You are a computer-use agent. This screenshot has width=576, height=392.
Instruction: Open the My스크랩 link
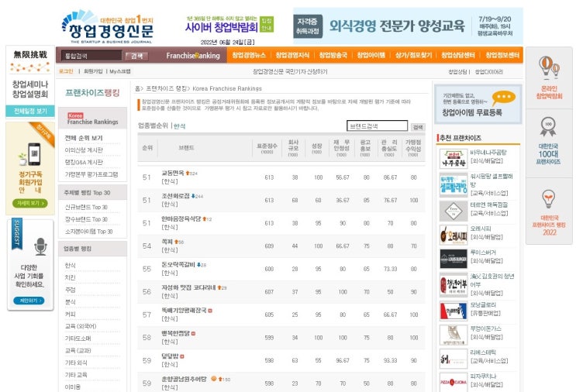[x=120, y=71]
